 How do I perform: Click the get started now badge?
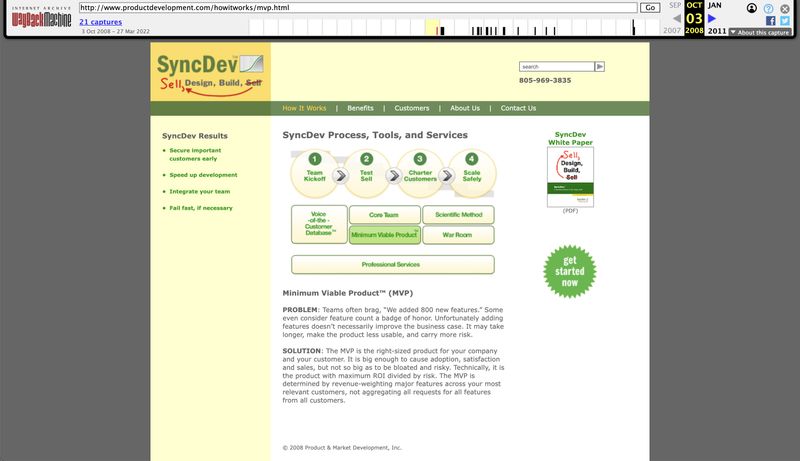coord(569,271)
